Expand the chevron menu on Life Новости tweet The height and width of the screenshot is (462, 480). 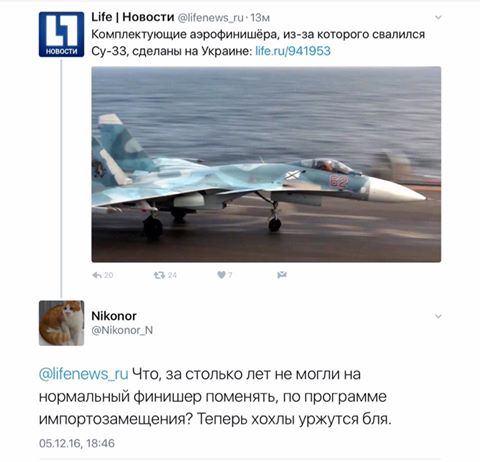(438, 17)
